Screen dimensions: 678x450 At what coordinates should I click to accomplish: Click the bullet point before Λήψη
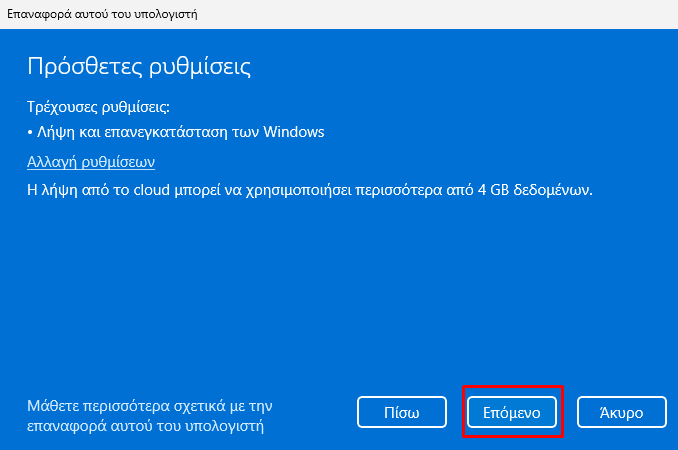[x=30, y=132]
